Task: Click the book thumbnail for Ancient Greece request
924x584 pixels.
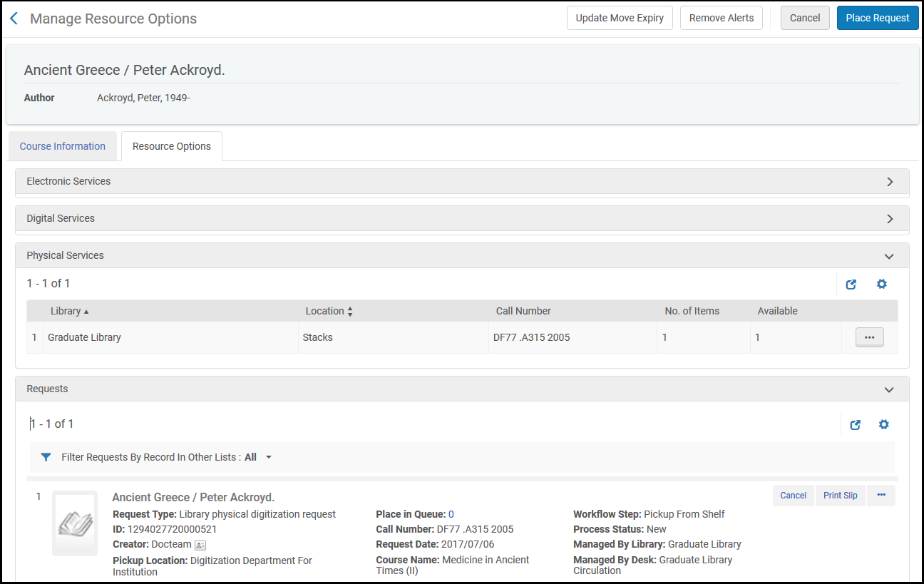Action: (75, 524)
